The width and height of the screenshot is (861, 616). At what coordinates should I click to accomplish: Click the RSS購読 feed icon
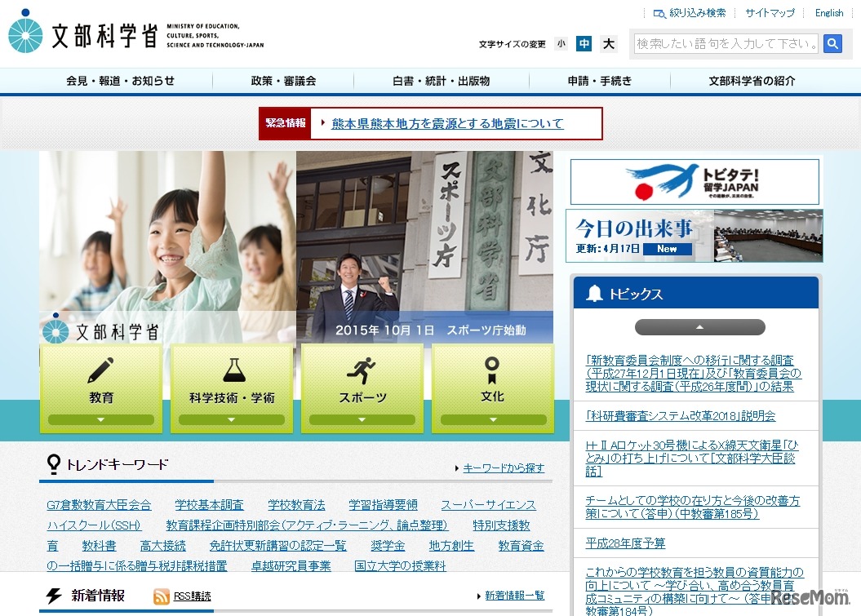[162, 596]
